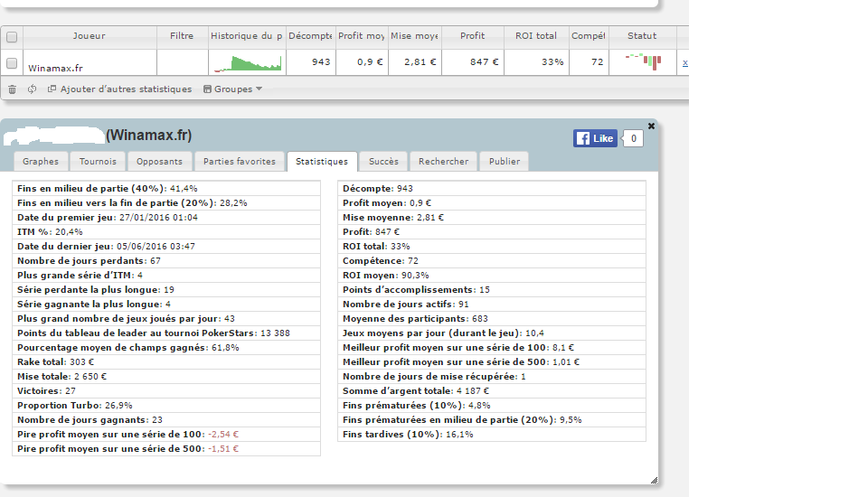Open the Rechercher tab
This screenshot has width=868, height=497.
click(443, 162)
